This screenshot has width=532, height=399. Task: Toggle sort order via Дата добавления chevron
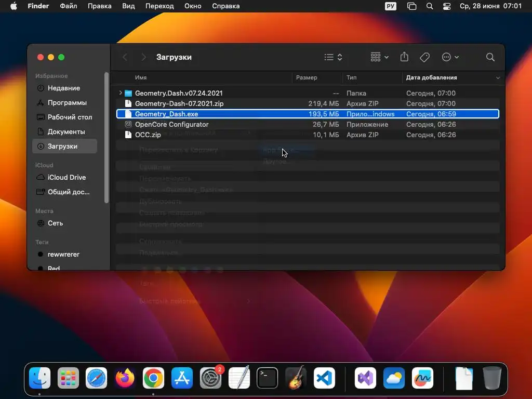point(498,78)
